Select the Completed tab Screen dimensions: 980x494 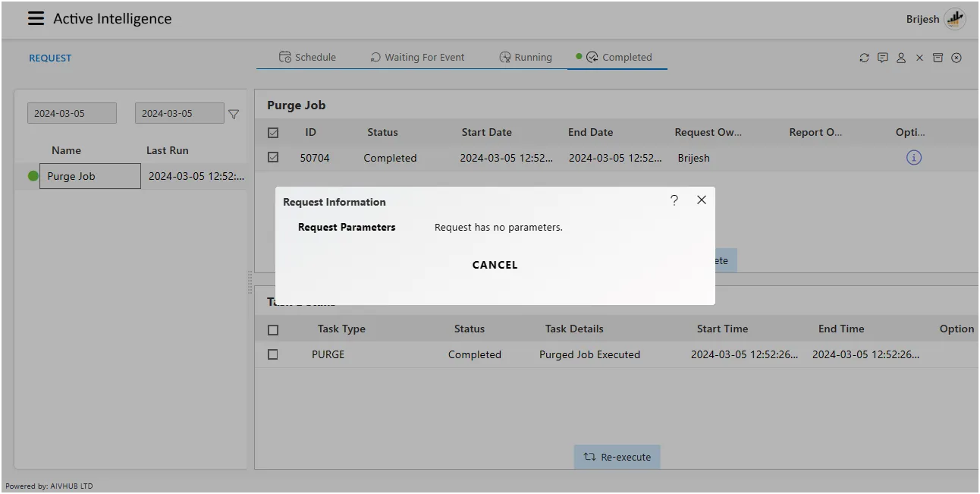[x=617, y=57]
